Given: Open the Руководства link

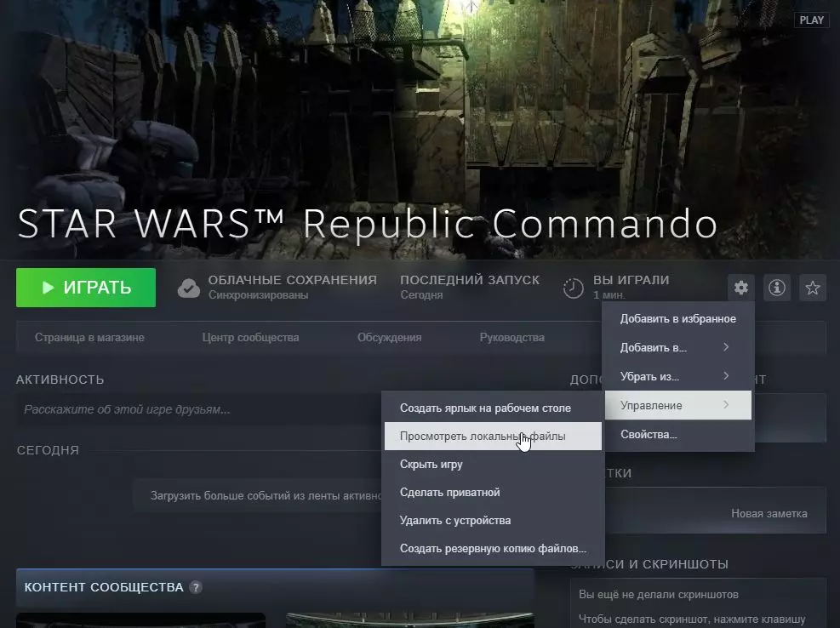Looking at the screenshot, I should (512, 338).
